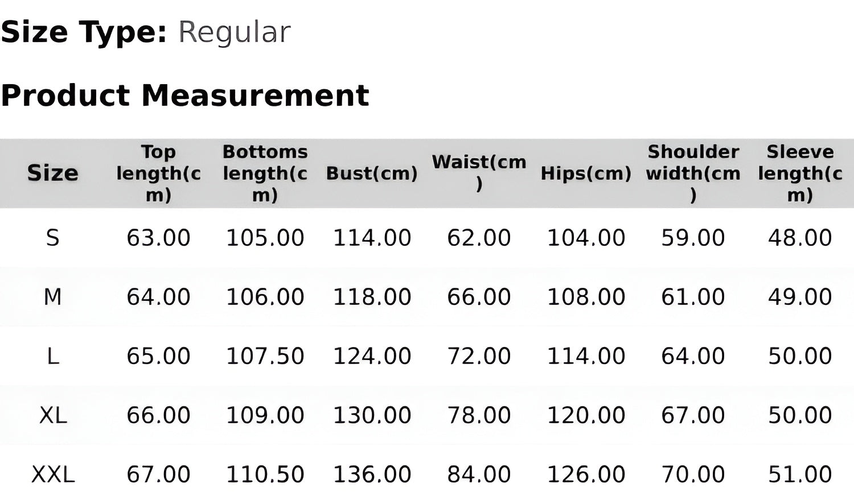The height and width of the screenshot is (504, 854).
Task: Click the XXL sleeve length 51.00
Action: [800, 474]
